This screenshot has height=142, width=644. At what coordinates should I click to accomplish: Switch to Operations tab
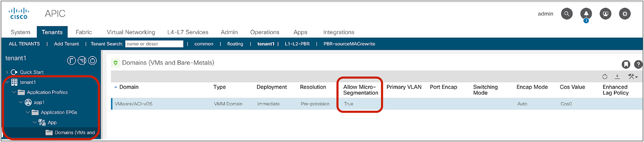pos(265,32)
